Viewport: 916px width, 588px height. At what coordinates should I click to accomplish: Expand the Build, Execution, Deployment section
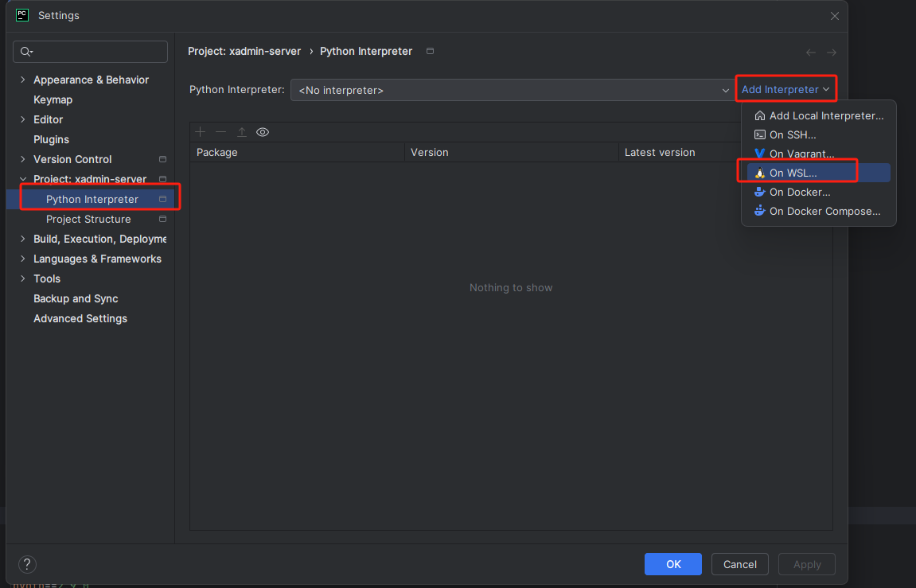(23, 239)
